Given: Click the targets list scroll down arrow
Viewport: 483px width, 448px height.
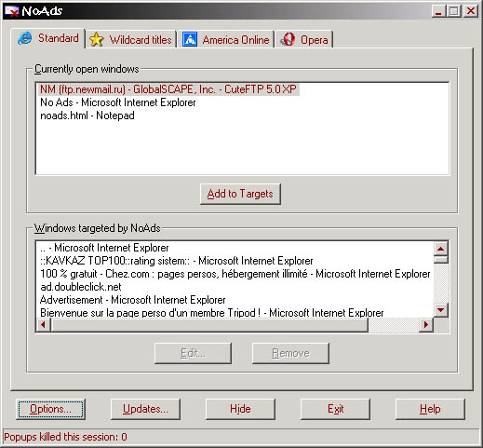Looking at the screenshot, I should pyautogui.click(x=441, y=310).
